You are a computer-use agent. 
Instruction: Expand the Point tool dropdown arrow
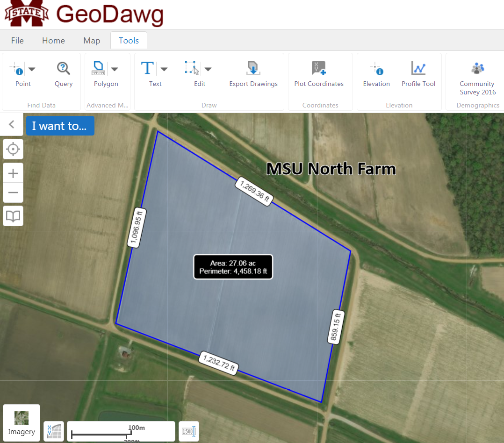[32, 69]
